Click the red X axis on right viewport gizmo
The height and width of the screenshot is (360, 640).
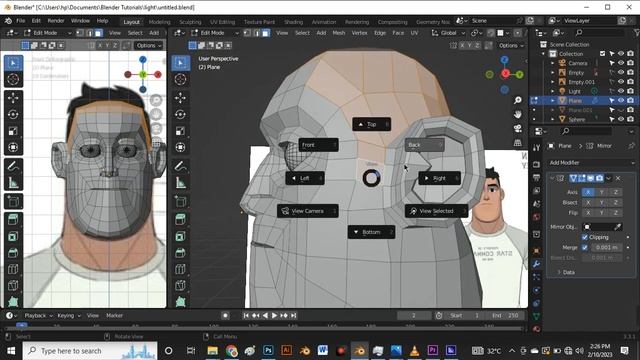pos(505,73)
